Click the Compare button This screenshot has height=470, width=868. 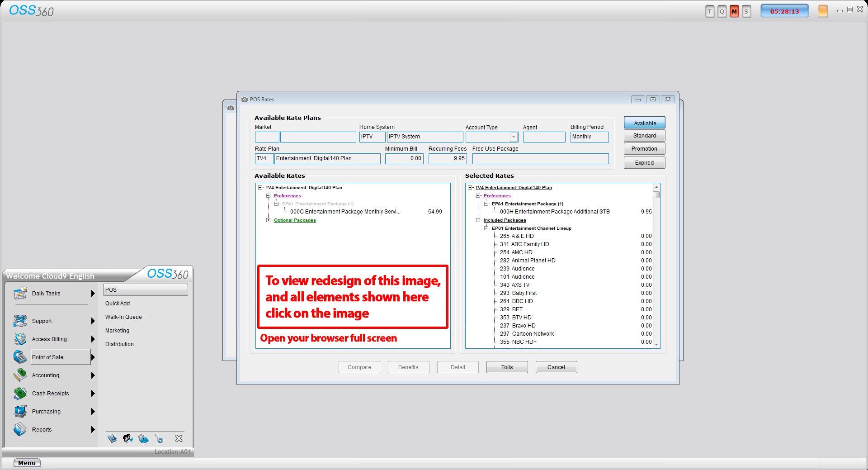[359, 367]
